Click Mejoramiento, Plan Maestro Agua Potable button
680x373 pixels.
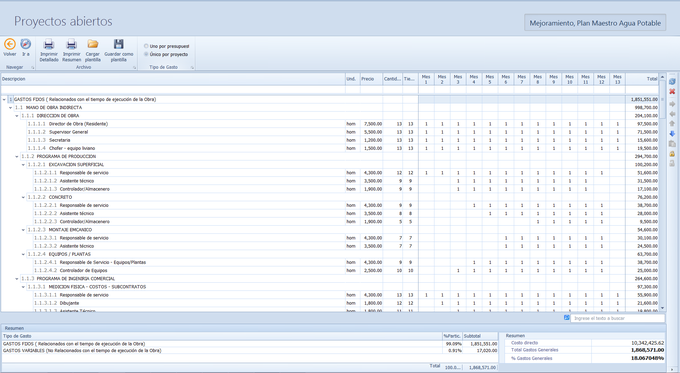coord(595,23)
